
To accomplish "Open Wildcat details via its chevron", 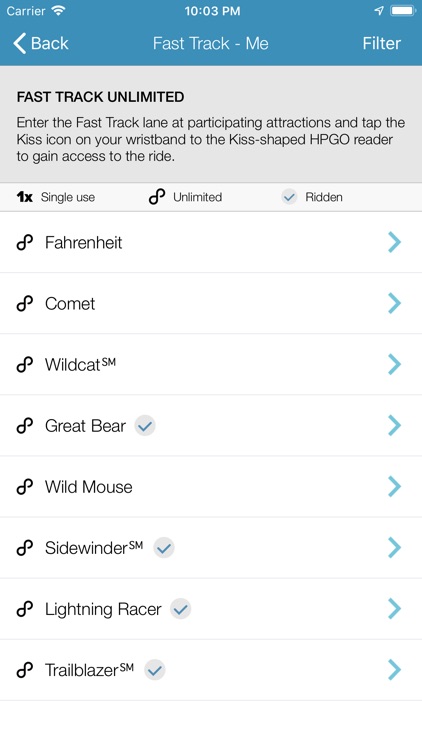I will click(x=394, y=364).
